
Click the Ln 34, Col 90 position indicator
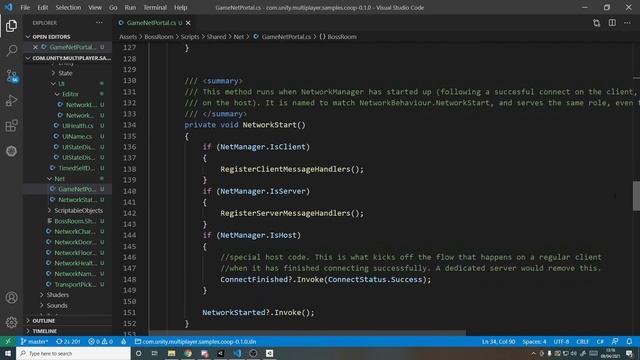pos(498,342)
